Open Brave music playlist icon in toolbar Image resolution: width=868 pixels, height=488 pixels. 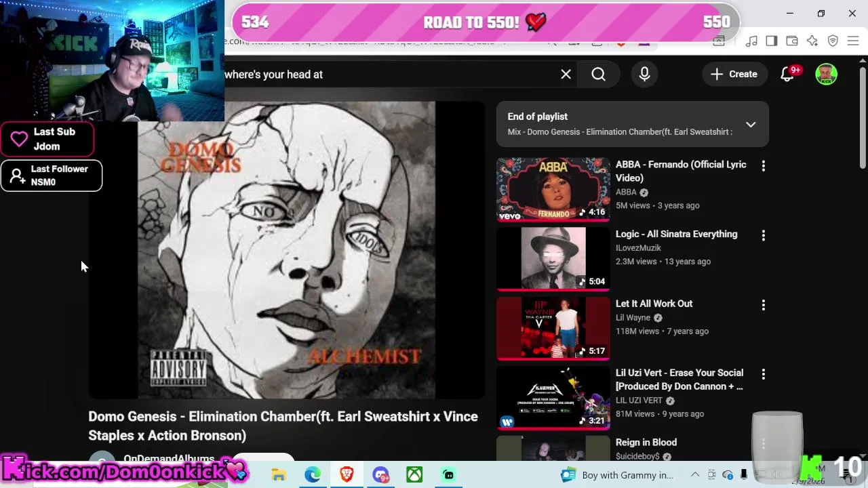tap(751, 41)
